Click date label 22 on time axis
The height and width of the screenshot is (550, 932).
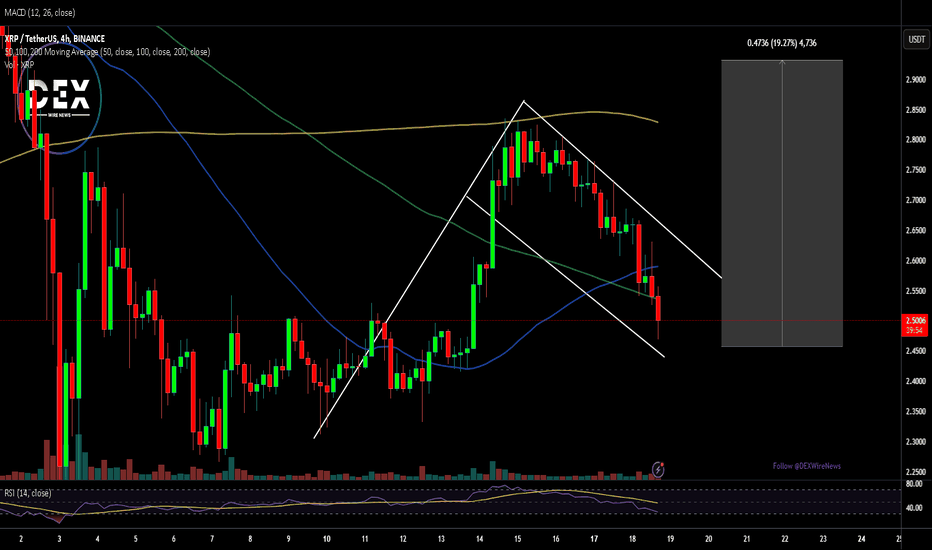coord(785,539)
